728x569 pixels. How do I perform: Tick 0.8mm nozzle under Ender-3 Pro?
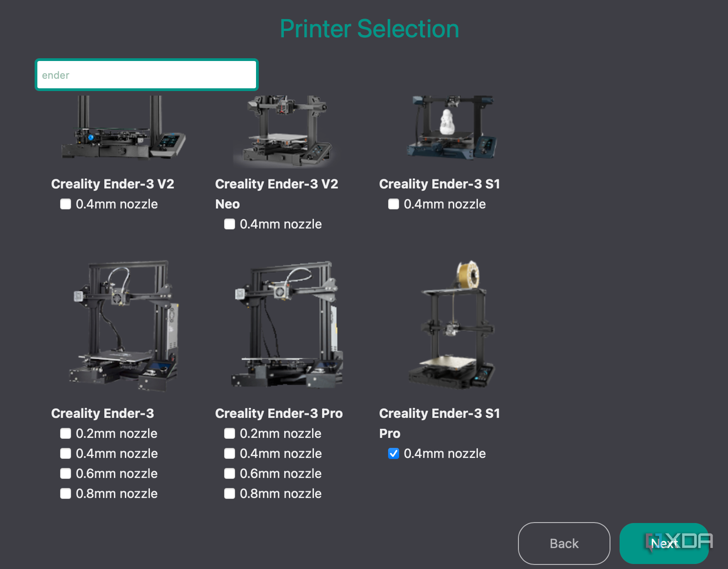(230, 493)
